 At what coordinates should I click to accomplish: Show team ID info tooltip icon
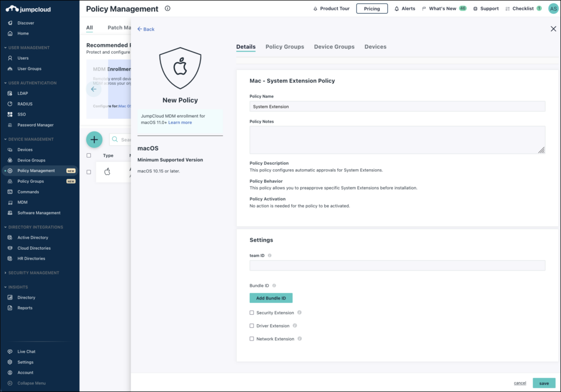pos(270,255)
